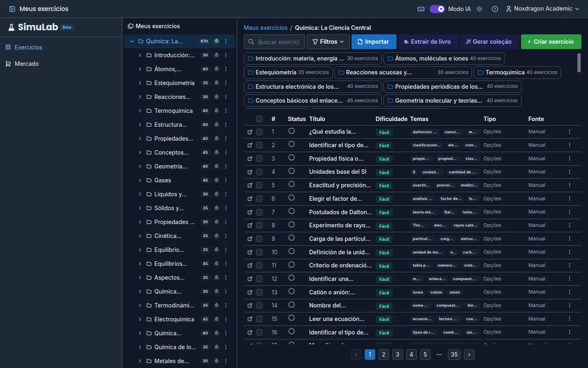Select checkbox for exercise 2

point(259,145)
